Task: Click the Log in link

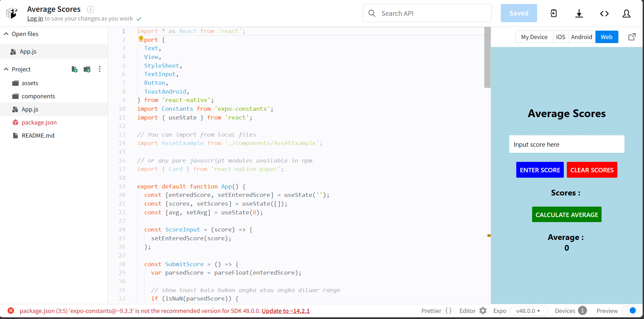Action: [35, 19]
